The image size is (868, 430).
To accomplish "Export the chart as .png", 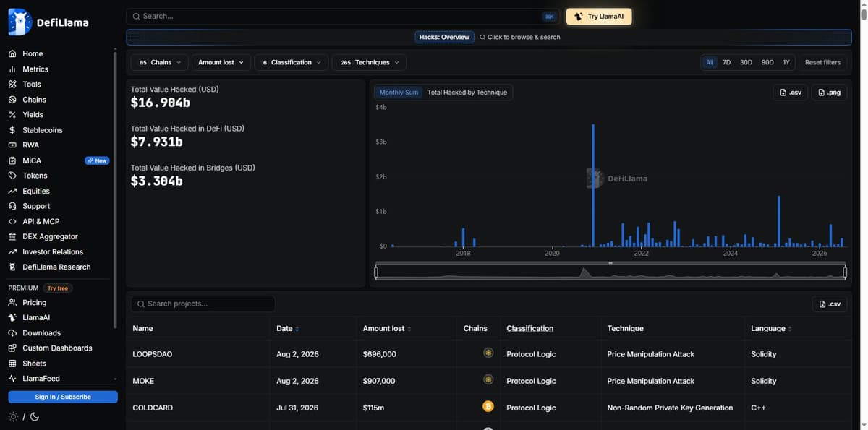I will [829, 93].
